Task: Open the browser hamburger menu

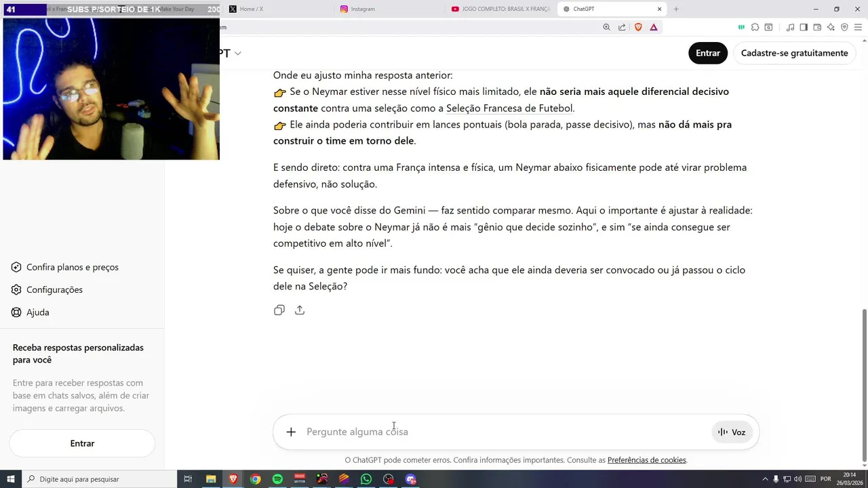Action: 858,27
